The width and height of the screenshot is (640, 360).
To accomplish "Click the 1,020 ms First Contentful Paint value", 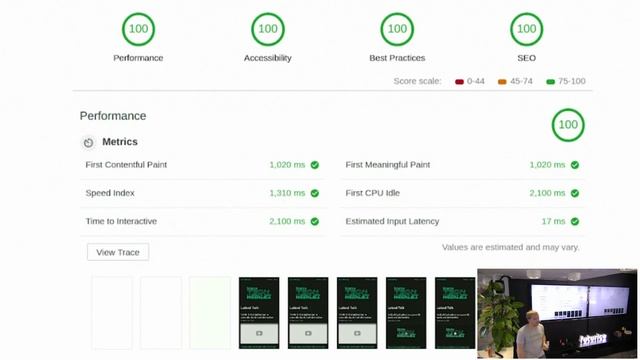I will pos(287,165).
